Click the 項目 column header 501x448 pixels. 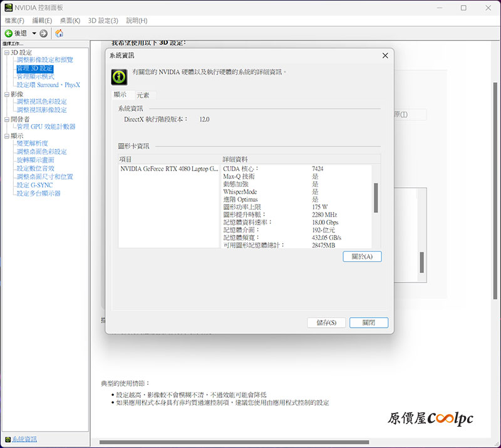pos(169,159)
